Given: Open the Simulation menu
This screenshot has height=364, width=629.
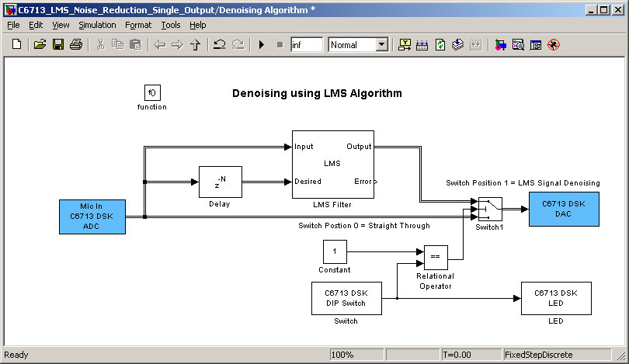Looking at the screenshot, I should [x=97, y=25].
